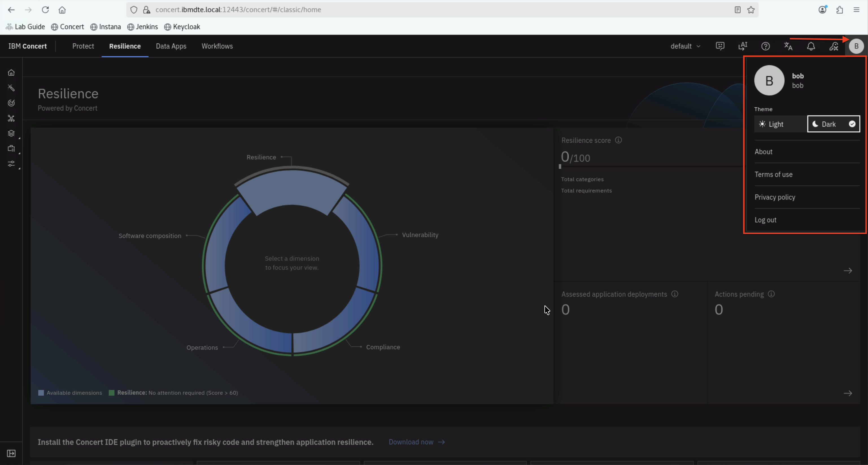
Task: Open the pencil-ruler icon in sidebar
Action: coord(11,88)
